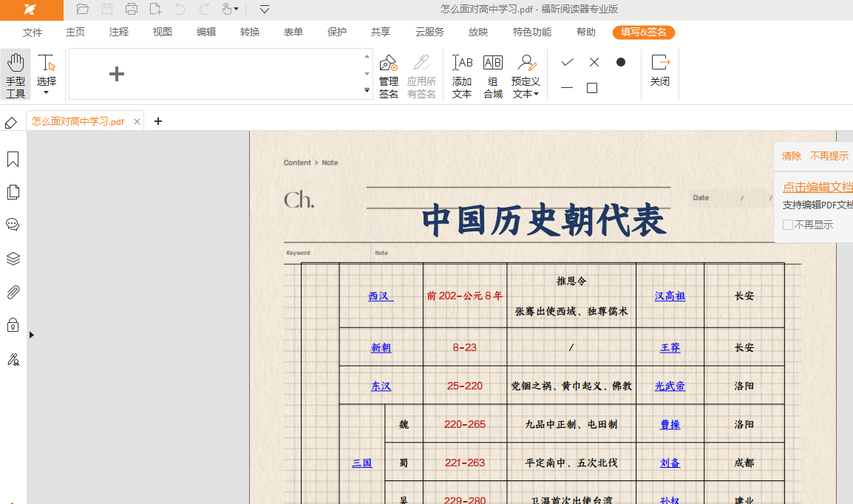Viewport: 853px width, 504px height.
Task: Select the Combine Field tool
Action: [x=493, y=75]
